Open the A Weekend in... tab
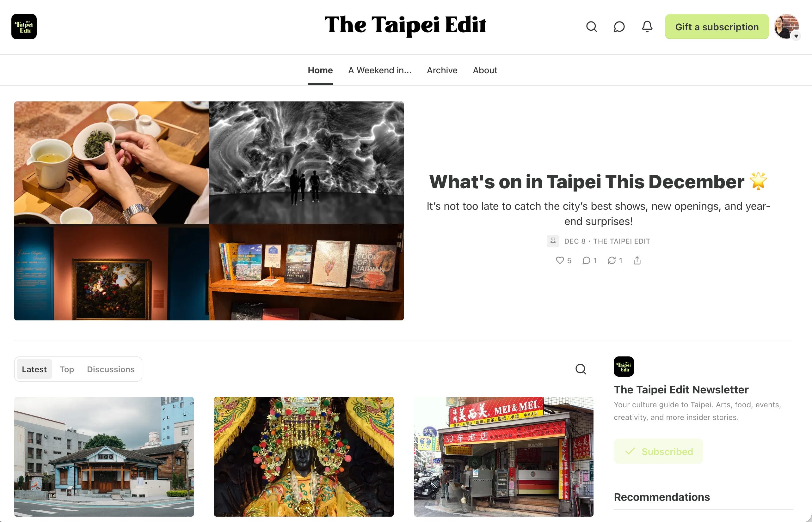812x522 pixels. coord(379,70)
